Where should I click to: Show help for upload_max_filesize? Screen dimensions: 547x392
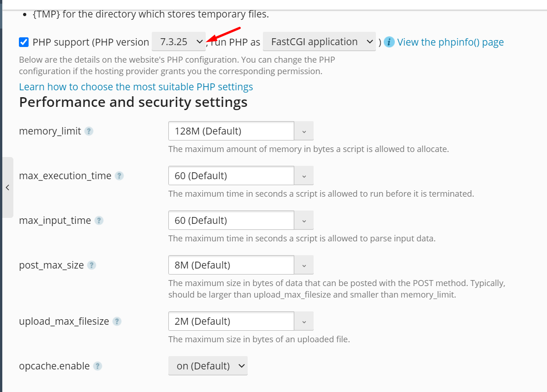117,321
